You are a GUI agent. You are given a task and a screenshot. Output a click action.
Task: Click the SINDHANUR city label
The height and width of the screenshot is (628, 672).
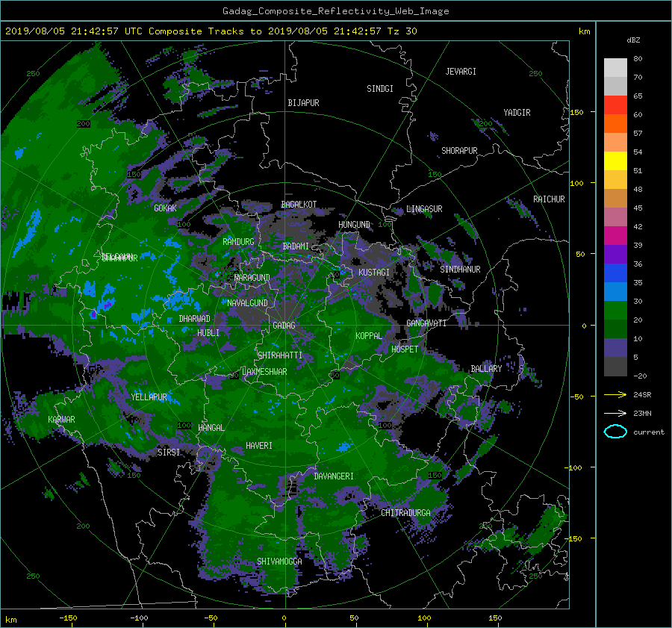[x=460, y=270]
